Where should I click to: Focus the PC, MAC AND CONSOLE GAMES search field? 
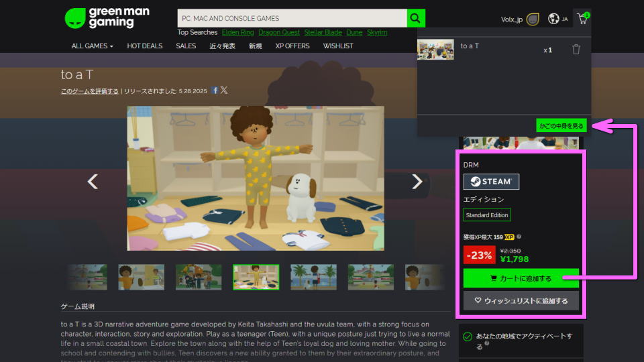coord(292,18)
